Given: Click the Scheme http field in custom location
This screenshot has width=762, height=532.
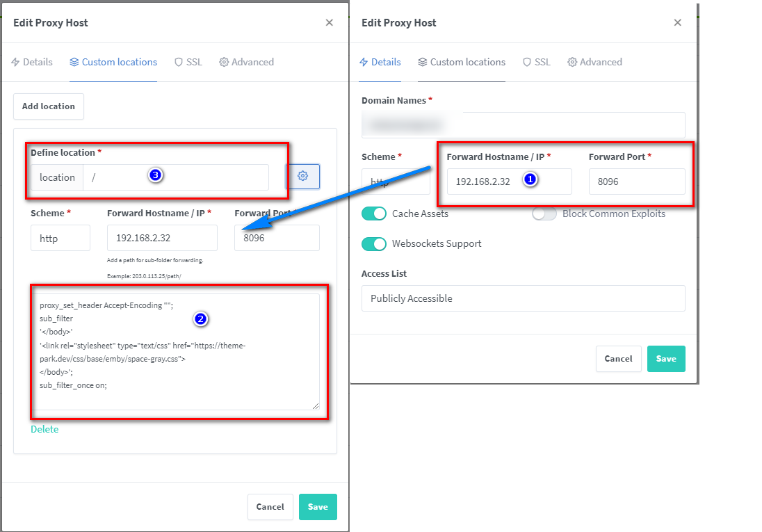Looking at the screenshot, I should (60, 238).
